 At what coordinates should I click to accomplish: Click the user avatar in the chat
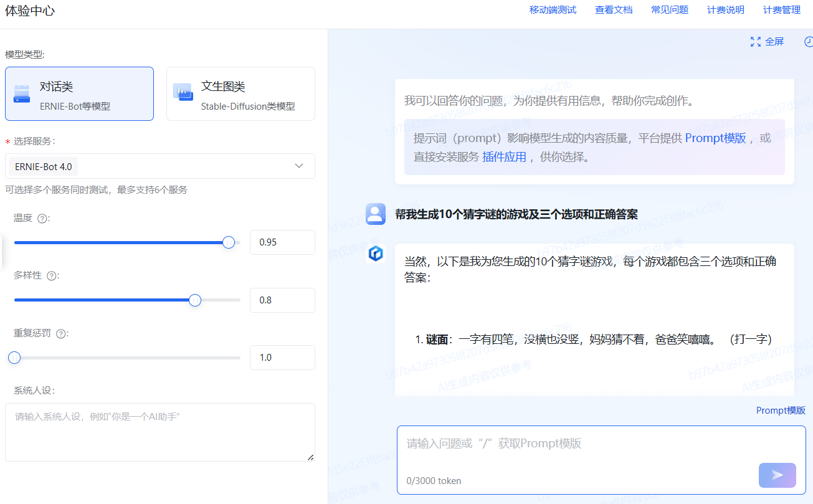tap(376, 214)
